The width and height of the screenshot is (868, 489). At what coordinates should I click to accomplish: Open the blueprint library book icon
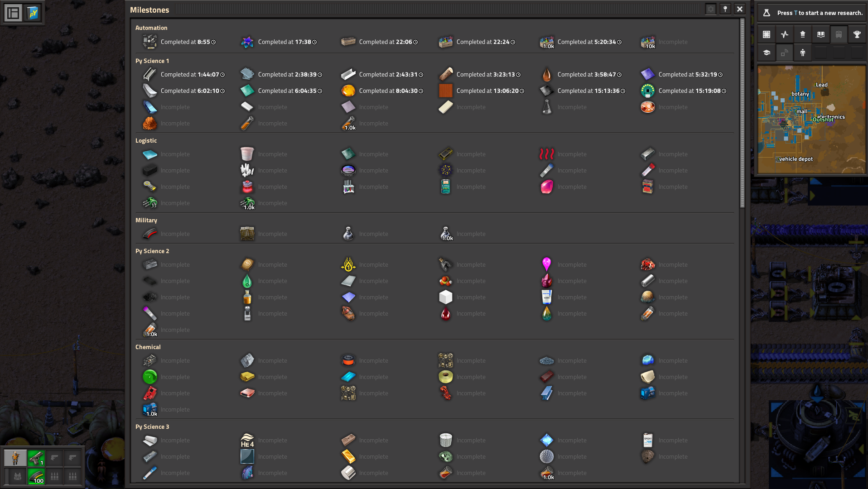point(821,34)
